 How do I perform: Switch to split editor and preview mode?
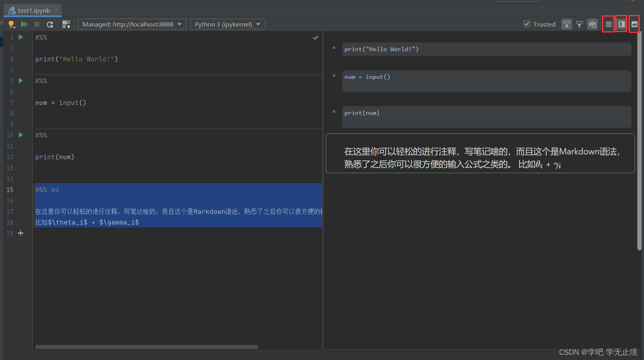(621, 24)
